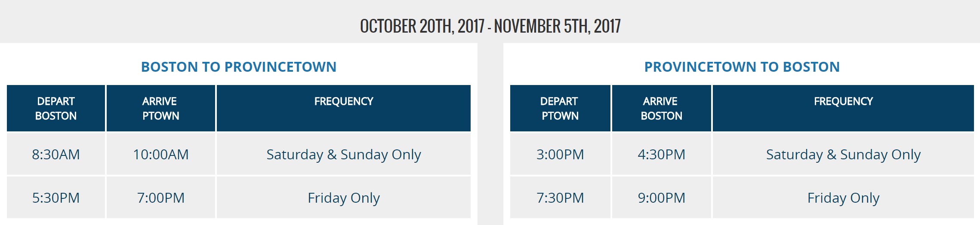Click the Depart Boston column header
980x225 pixels.
56,108
